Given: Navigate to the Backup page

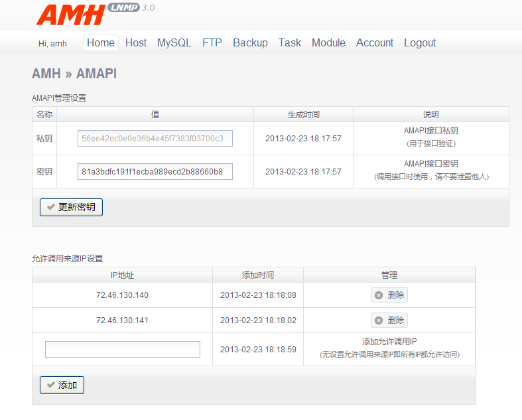Looking at the screenshot, I should tap(250, 42).
